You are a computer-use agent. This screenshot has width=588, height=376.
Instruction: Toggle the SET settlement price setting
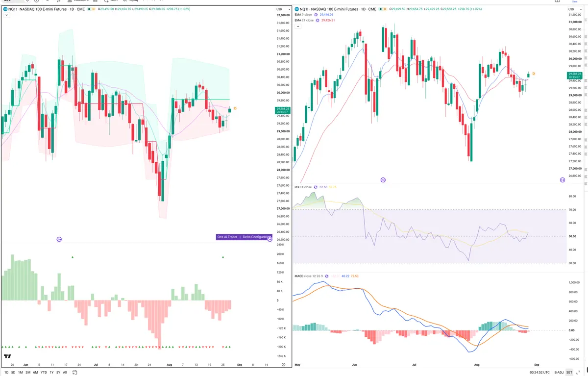click(569, 373)
